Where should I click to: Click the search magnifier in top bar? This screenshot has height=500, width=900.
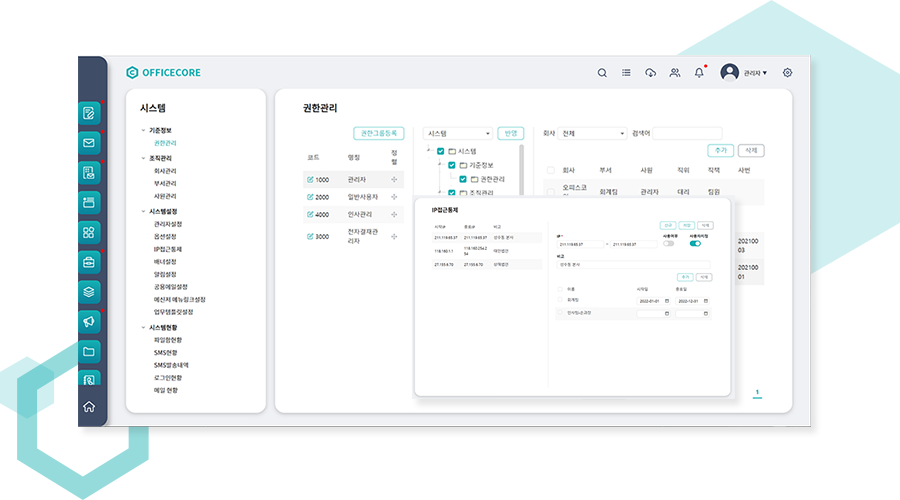coord(602,73)
